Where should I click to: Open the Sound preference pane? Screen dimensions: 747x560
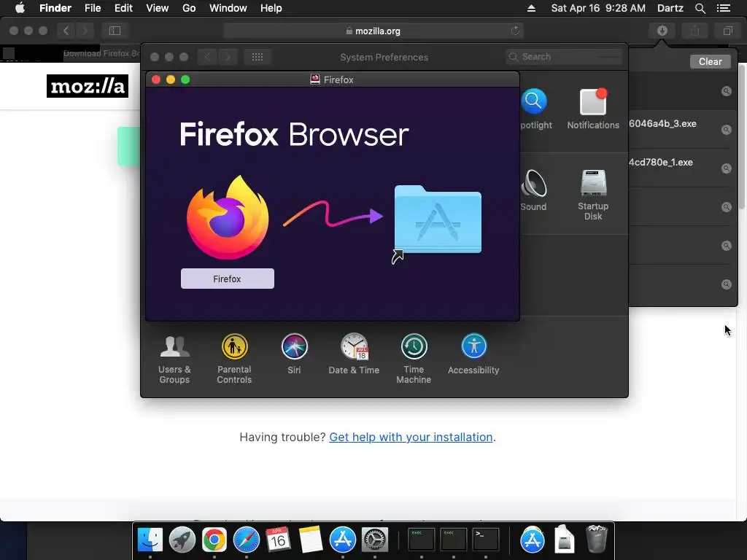pos(533,190)
